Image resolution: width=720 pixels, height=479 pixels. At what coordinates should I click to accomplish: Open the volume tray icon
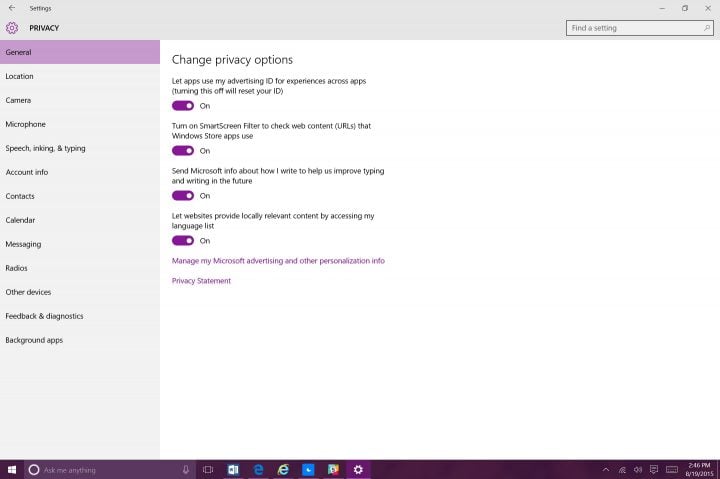(638, 469)
